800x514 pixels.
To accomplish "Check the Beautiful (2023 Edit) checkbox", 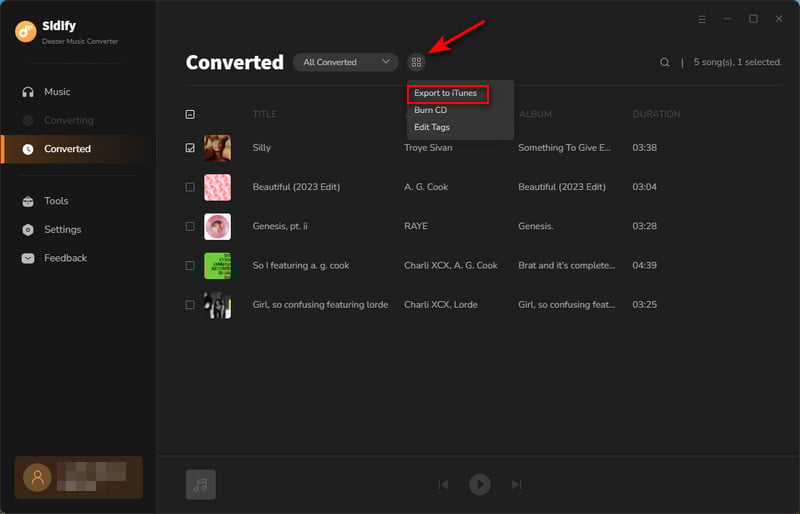I will tap(190, 187).
